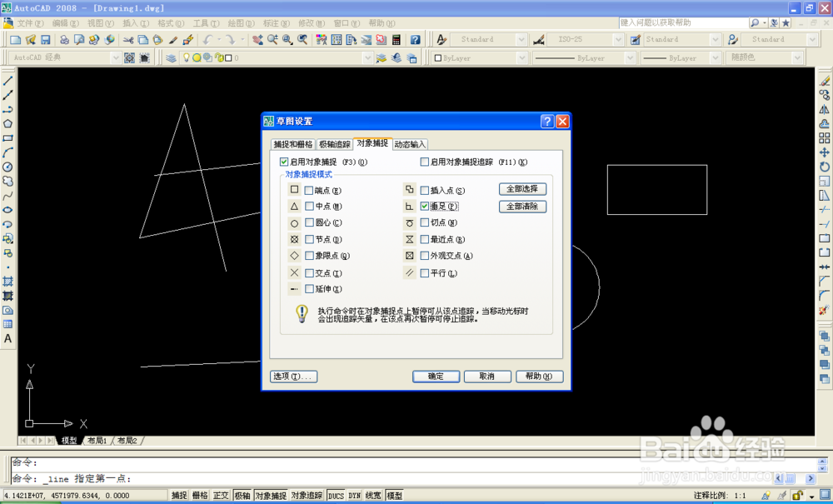Image resolution: width=833 pixels, height=504 pixels.
Task: Select the Move modify tool
Action: coord(825,153)
